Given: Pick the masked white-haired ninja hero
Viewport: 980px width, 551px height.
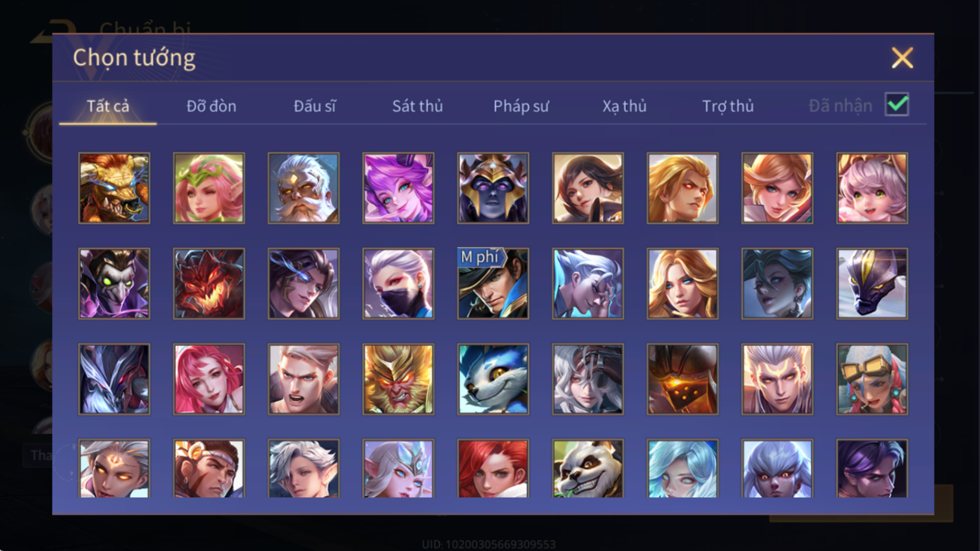Looking at the screenshot, I should [398, 284].
